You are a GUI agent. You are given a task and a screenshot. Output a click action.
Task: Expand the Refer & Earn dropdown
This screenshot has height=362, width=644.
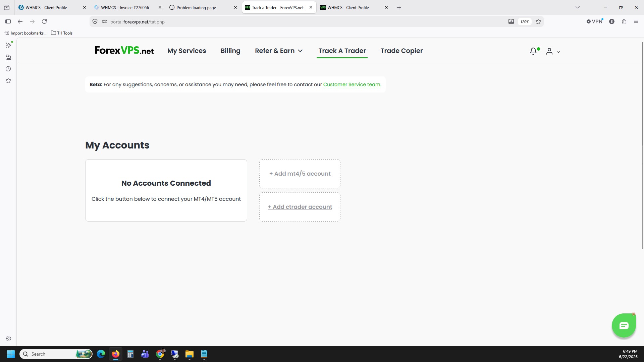click(279, 51)
